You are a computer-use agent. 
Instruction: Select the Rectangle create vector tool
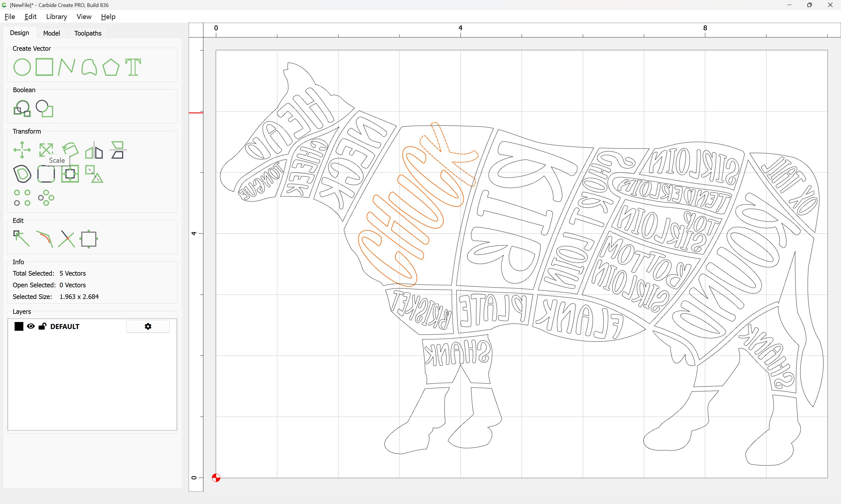coord(44,67)
